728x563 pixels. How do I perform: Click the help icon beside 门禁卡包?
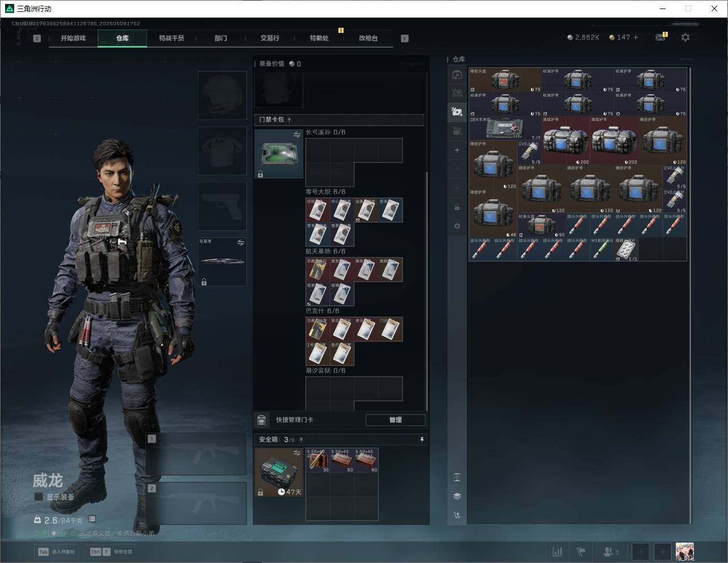pyautogui.click(x=290, y=120)
